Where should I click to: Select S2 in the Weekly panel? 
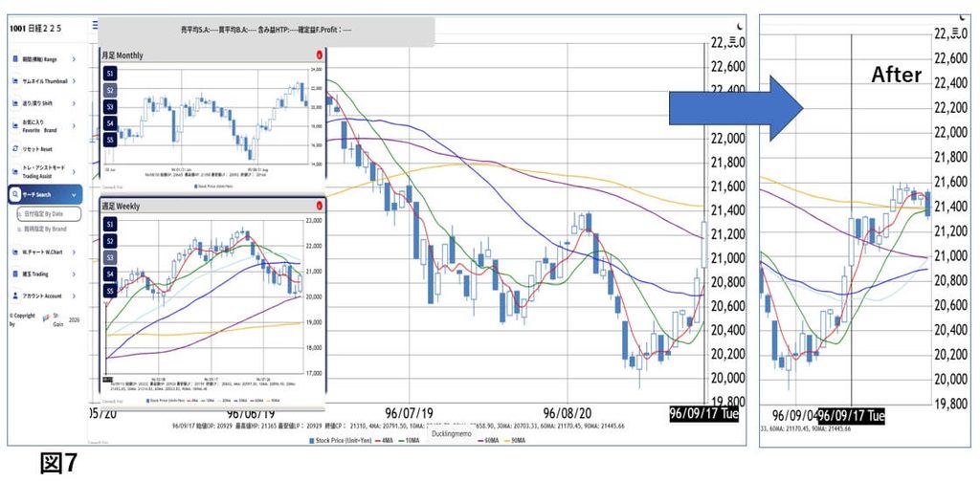click(110, 240)
